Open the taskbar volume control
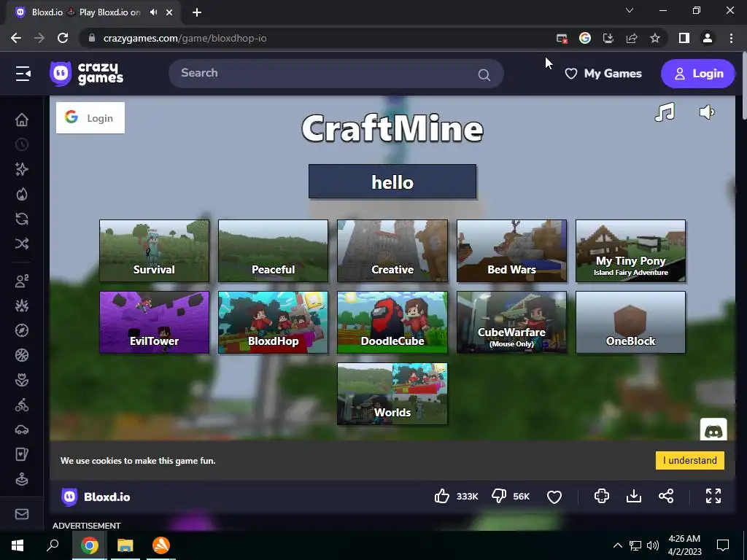The width and height of the screenshot is (747, 560). coord(653,545)
